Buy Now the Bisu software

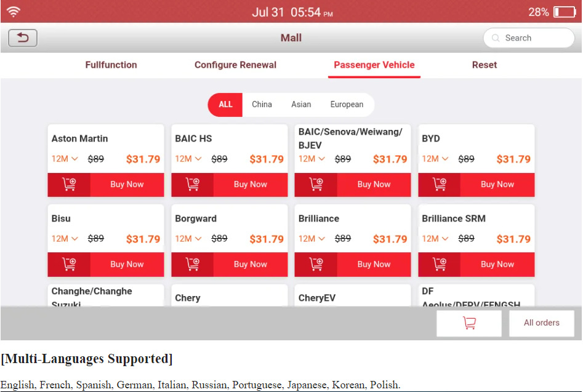click(x=127, y=264)
